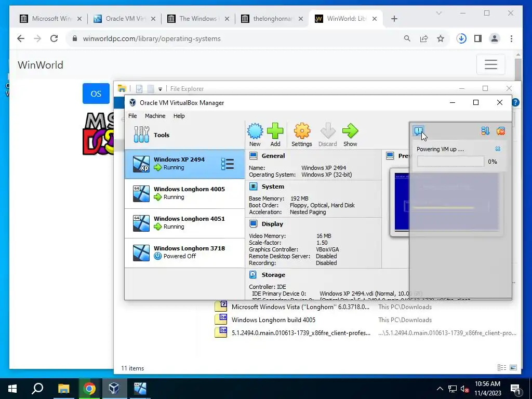Click the WinWorld site title link
The width and height of the screenshot is (532, 399).
tap(41, 65)
